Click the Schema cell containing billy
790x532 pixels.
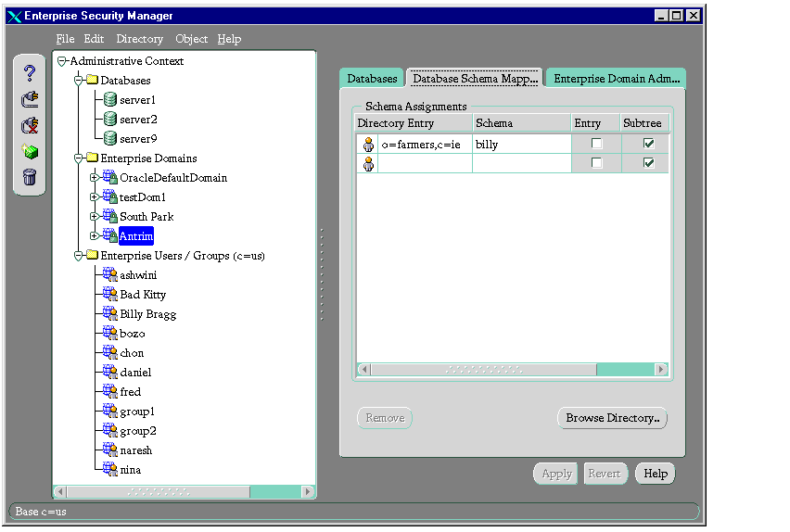(x=519, y=145)
